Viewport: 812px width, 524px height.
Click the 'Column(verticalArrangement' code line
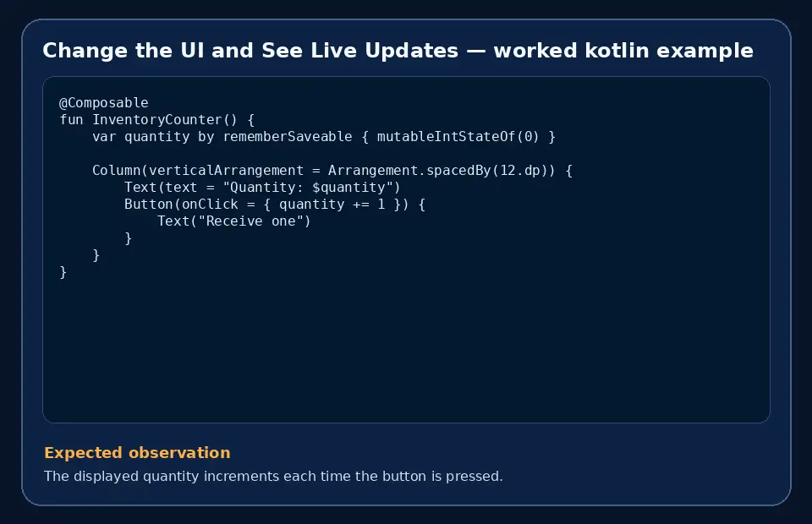point(332,170)
